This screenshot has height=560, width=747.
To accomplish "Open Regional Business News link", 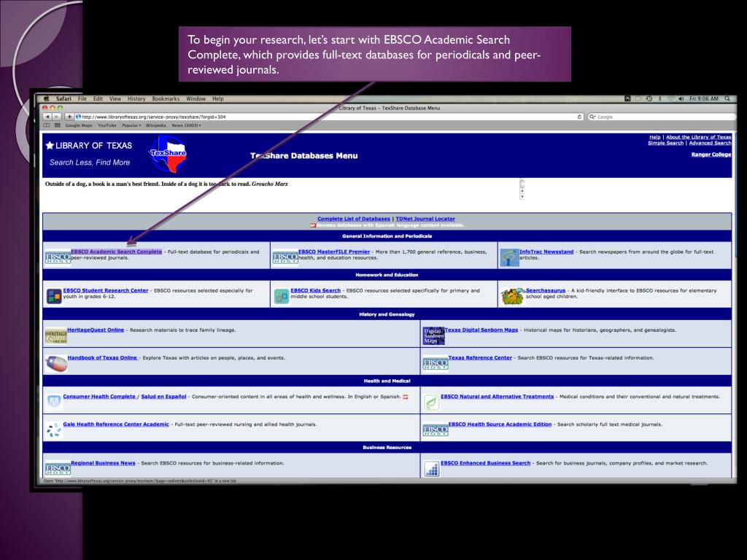I will pos(103,463).
